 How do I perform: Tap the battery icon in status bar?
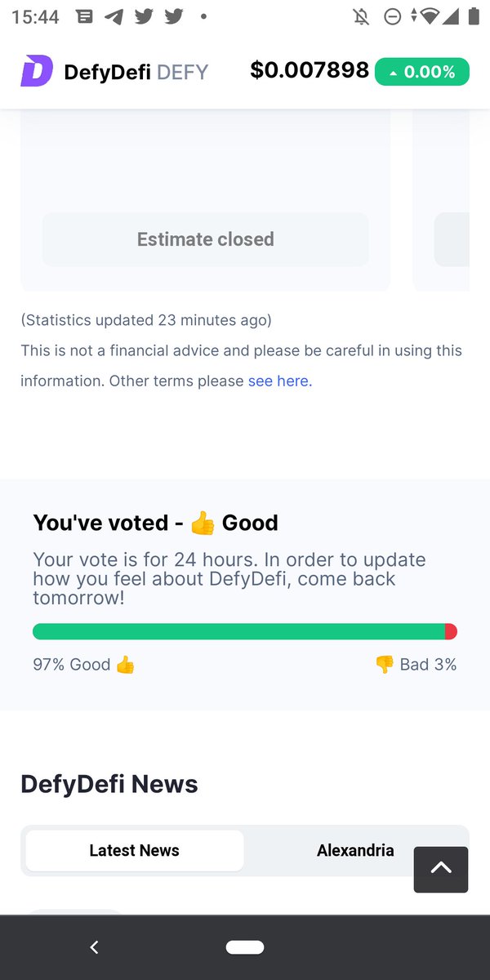474,17
